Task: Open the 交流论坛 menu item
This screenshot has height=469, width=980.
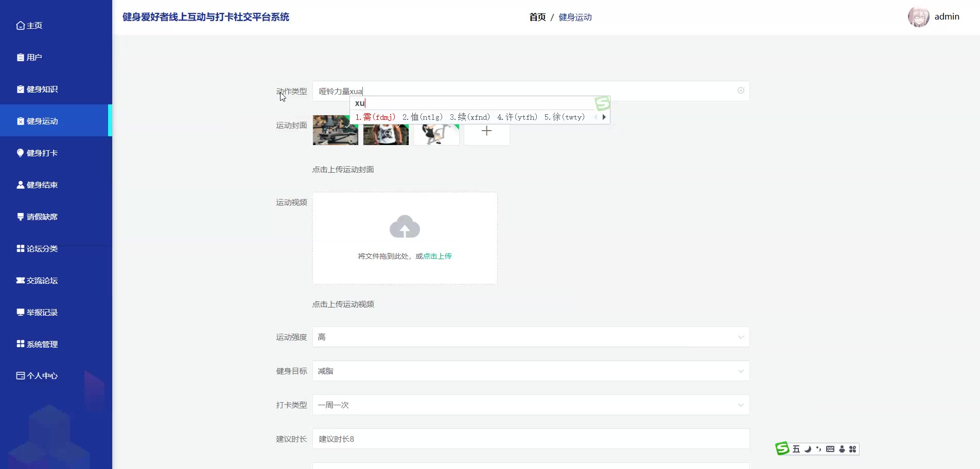Action: tap(56, 280)
